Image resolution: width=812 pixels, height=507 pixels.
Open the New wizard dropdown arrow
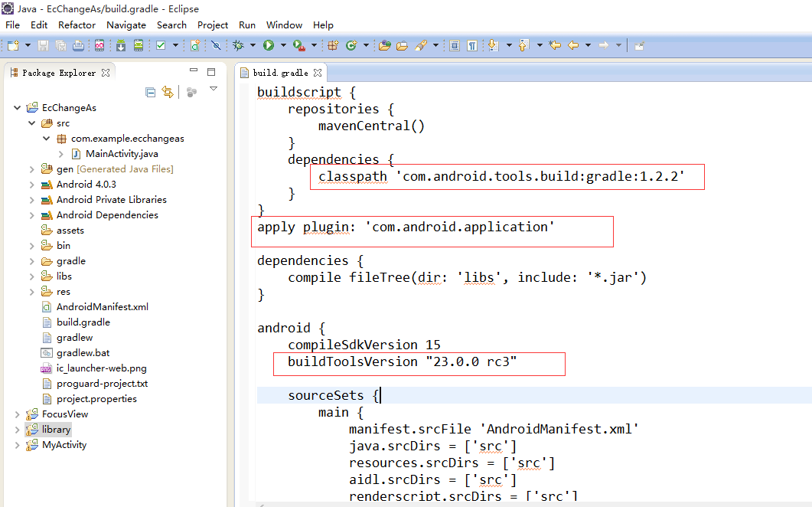pyautogui.click(x=28, y=46)
